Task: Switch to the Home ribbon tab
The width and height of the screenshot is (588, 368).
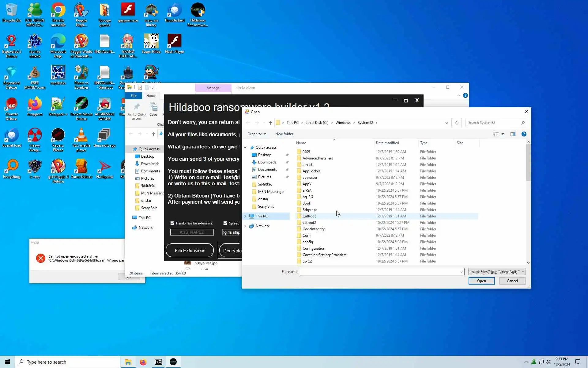Action: [151, 96]
